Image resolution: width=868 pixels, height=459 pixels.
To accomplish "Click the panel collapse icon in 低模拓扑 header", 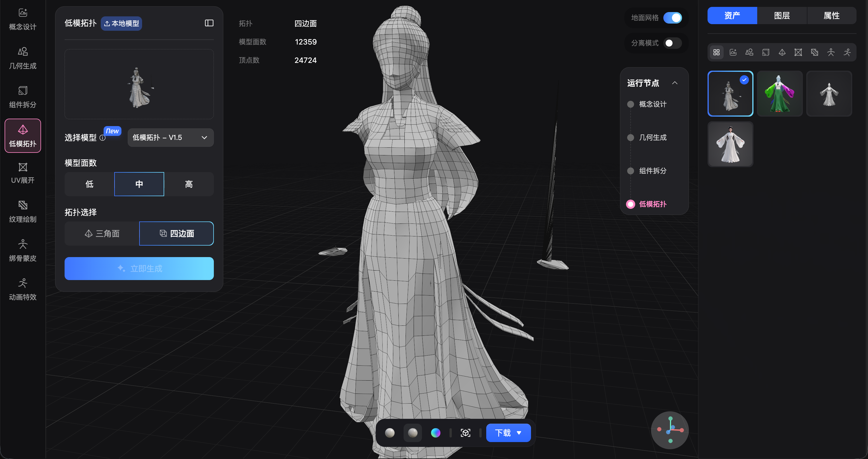I will (x=209, y=23).
